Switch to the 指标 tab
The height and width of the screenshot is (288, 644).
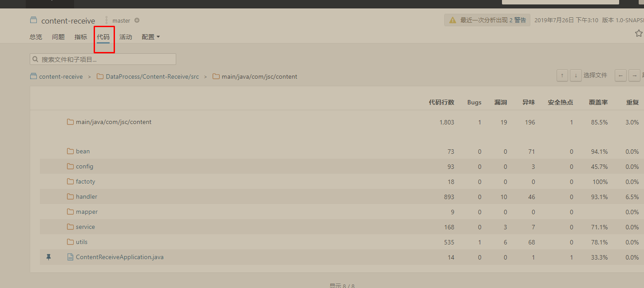(81, 37)
